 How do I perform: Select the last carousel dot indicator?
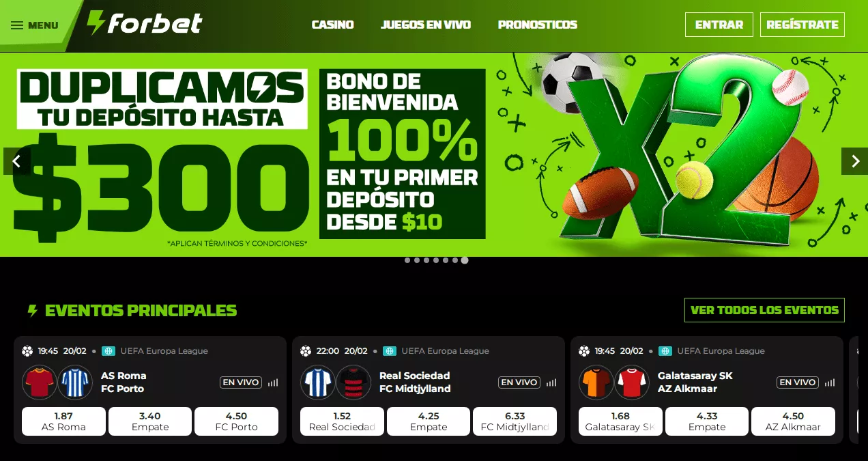pos(465,260)
